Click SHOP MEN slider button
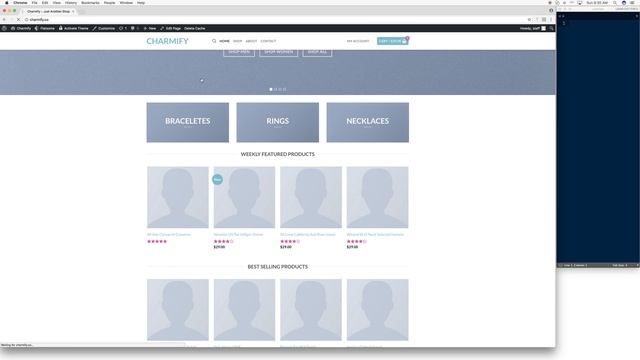 pyautogui.click(x=239, y=53)
